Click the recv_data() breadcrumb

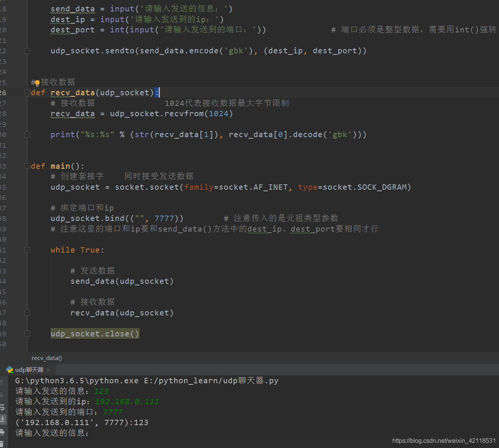pos(47,358)
